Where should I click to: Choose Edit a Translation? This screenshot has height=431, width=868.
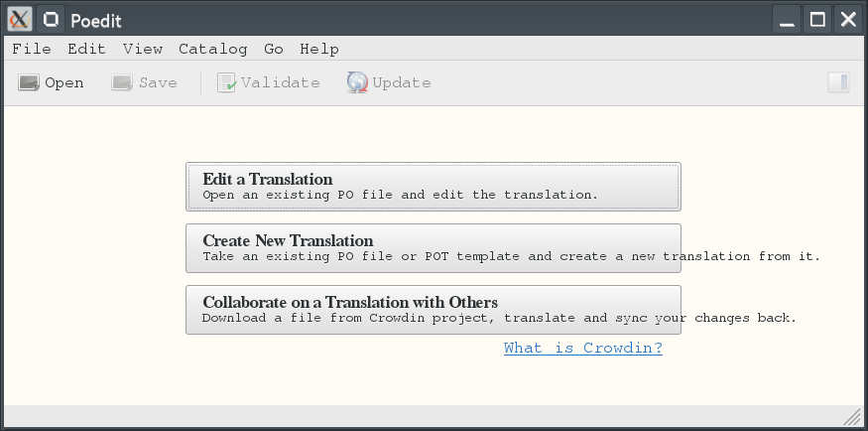tap(433, 187)
